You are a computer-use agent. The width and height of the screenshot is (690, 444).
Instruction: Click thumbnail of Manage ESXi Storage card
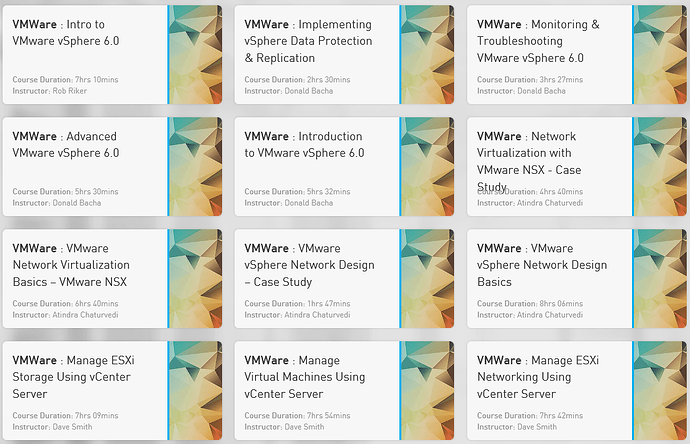[x=195, y=390]
